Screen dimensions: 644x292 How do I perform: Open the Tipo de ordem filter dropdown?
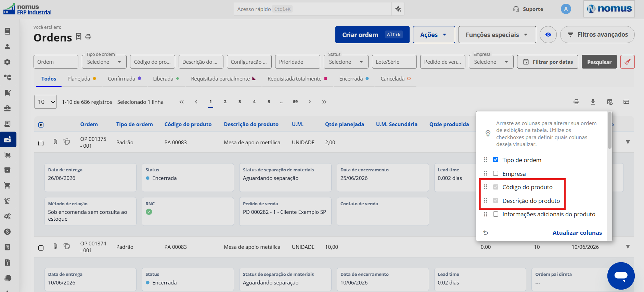click(x=104, y=62)
